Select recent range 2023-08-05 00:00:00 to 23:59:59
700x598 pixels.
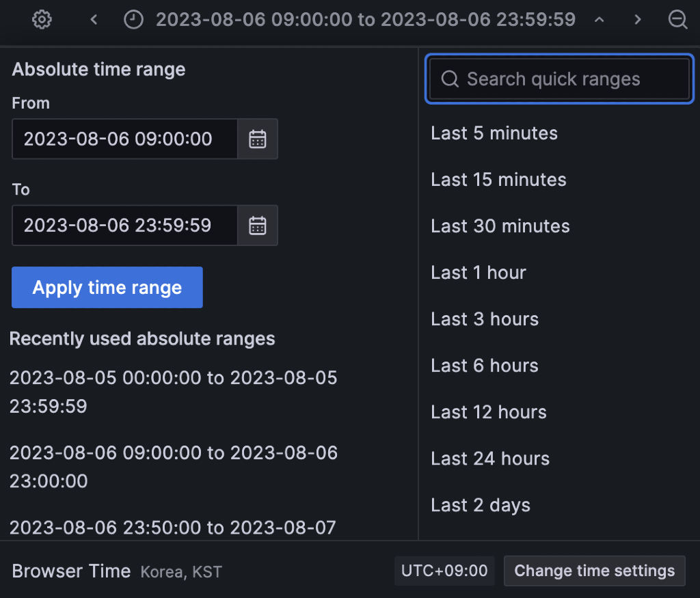[174, 392]
